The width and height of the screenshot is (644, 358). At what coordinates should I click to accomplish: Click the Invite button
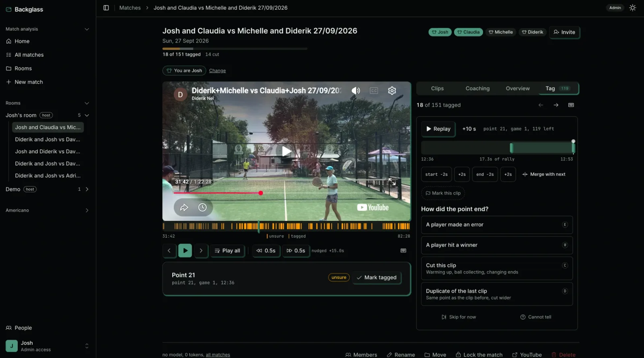pyautogui.click(x=564, y=32)
